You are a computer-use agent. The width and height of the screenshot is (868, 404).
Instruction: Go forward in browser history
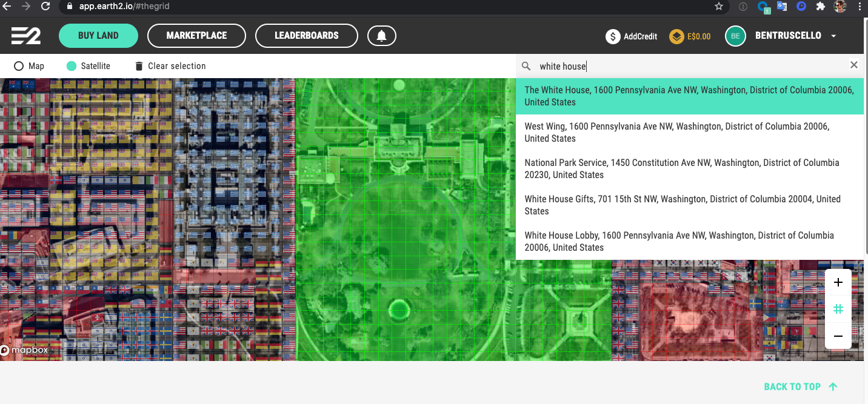point(25,7)
